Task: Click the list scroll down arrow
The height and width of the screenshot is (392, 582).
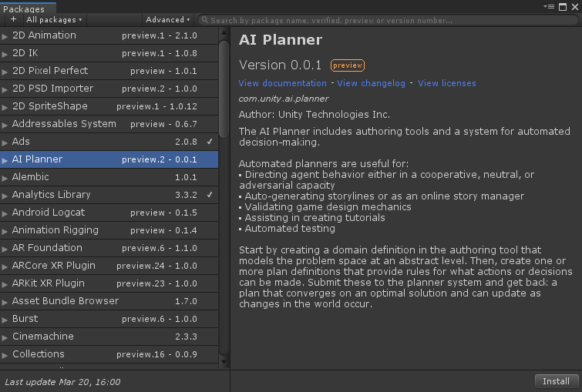Action: pyautogui.click(x=224, y=362)
